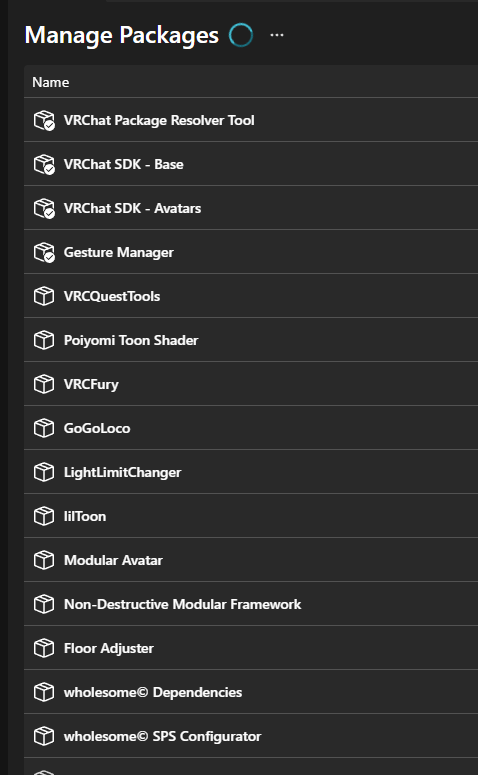Screen dimensions: 478x775
Task: Select the wholesome© Dependencies row
Action: [251, 692]
